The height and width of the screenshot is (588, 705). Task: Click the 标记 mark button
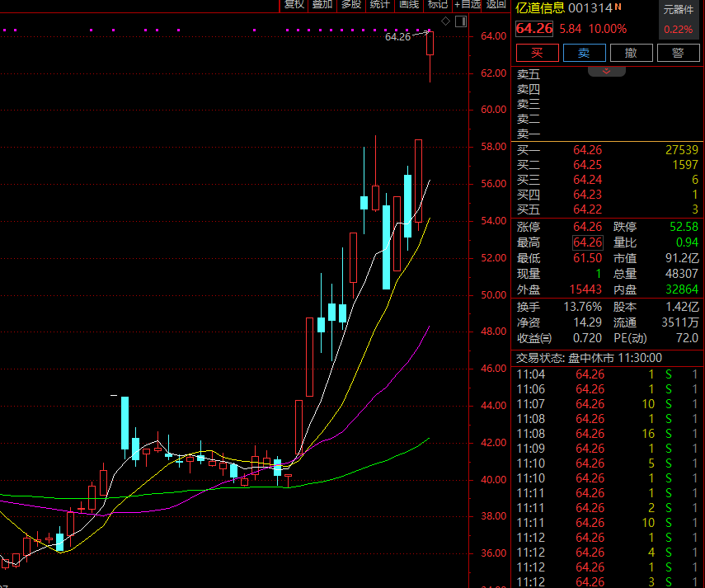tap(438, 5)
